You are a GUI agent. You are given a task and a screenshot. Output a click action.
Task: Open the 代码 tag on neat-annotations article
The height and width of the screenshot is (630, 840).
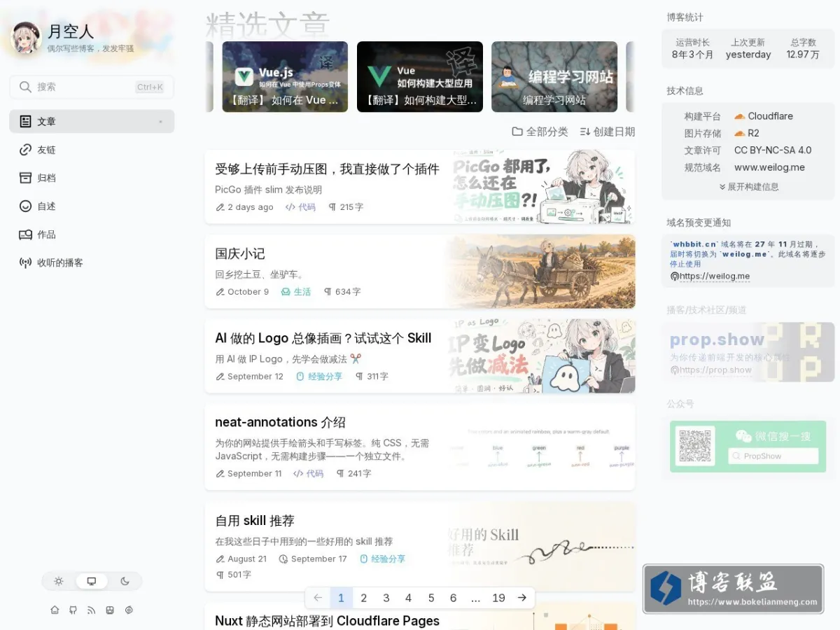tap(309, 474)
